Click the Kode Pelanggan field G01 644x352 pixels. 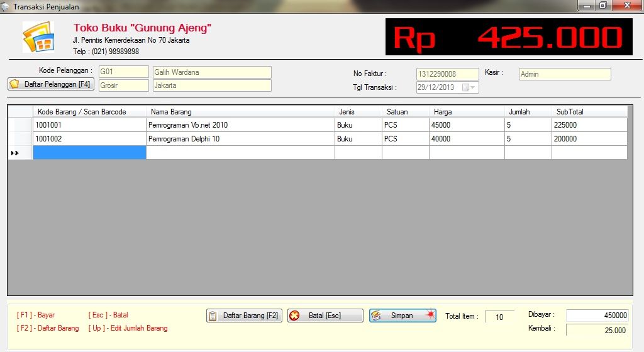click(123, 72)
